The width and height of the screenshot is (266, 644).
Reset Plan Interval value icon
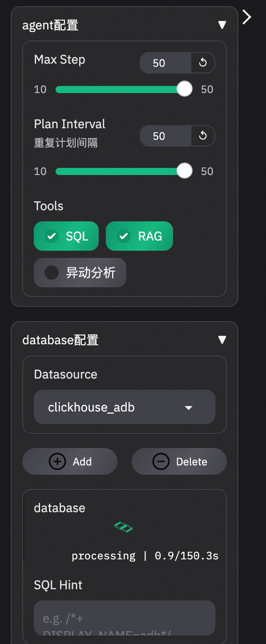[203, 136]
